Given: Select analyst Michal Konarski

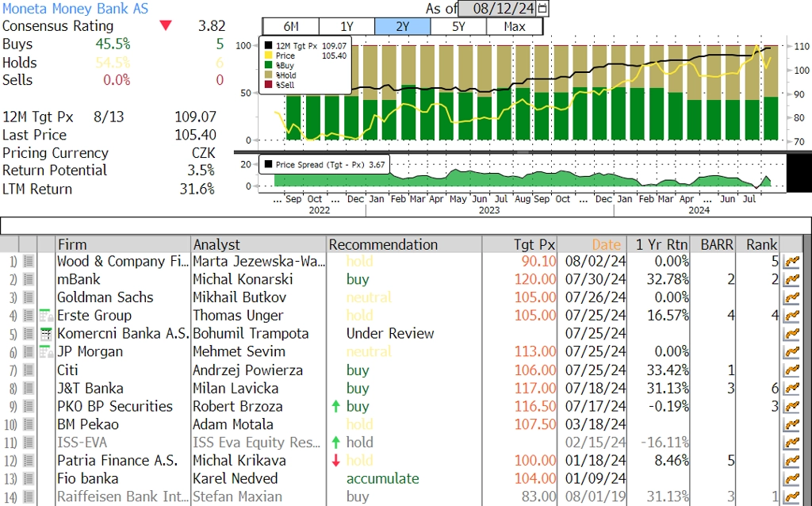Looking at the screenshot, I should [x=243, y=280].
